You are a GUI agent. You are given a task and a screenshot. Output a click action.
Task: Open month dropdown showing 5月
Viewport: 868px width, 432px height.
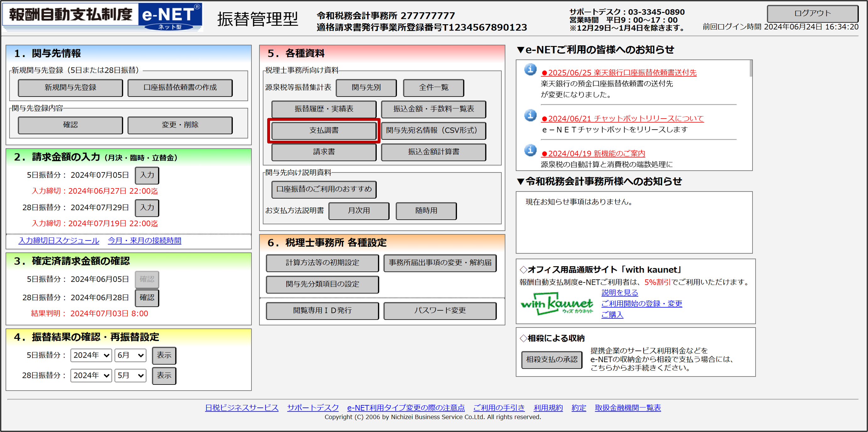coord(130,375)
